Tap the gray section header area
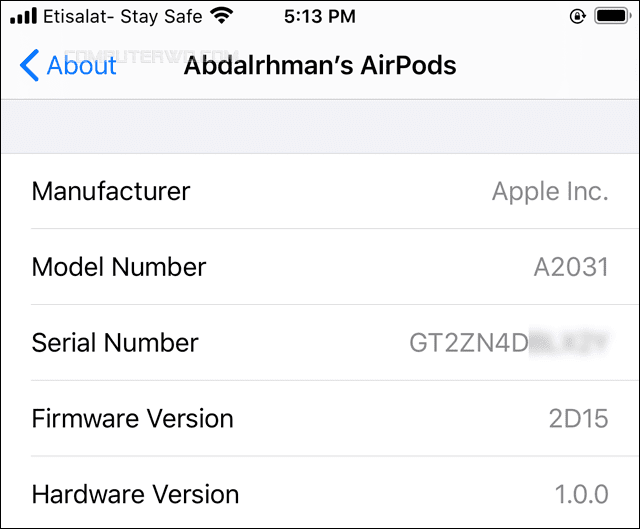Image resolution: width=640 pixels, height=529 pixels. point(320,127)
